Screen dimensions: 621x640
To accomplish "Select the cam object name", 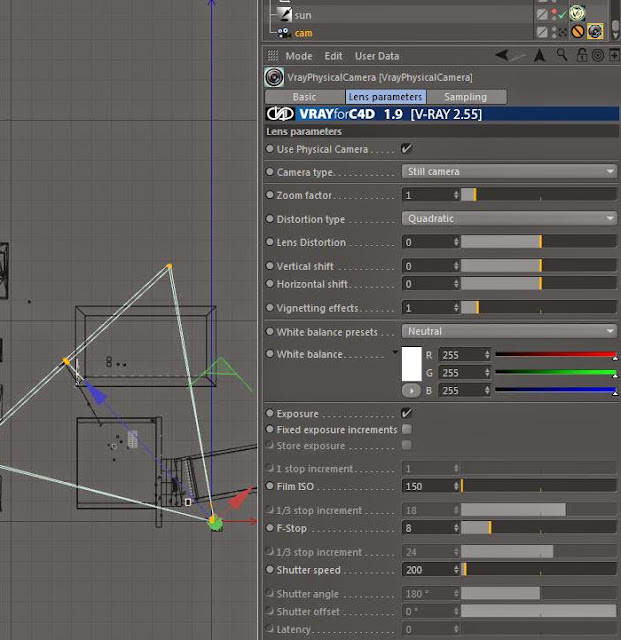I will coord(303,33).
